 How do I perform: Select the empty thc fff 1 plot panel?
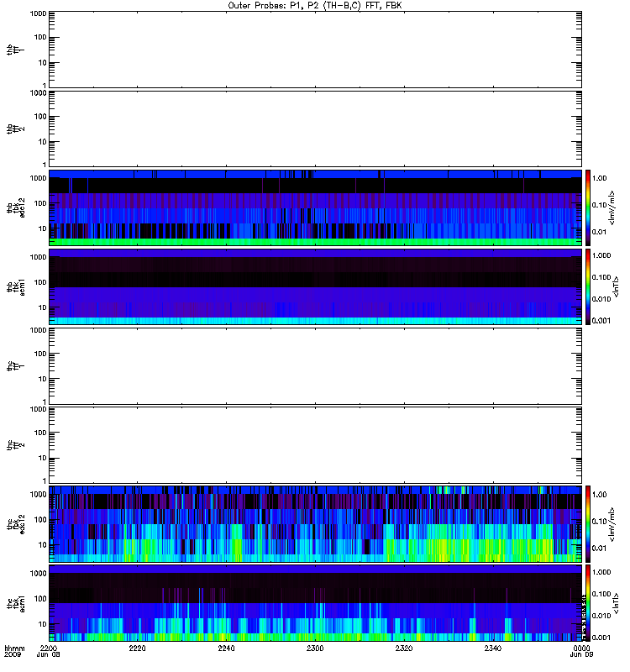(x=315, y=366)
